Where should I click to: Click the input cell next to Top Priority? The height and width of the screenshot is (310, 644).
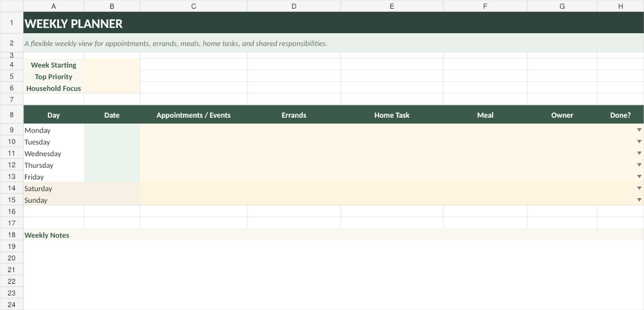click(112, 76)
